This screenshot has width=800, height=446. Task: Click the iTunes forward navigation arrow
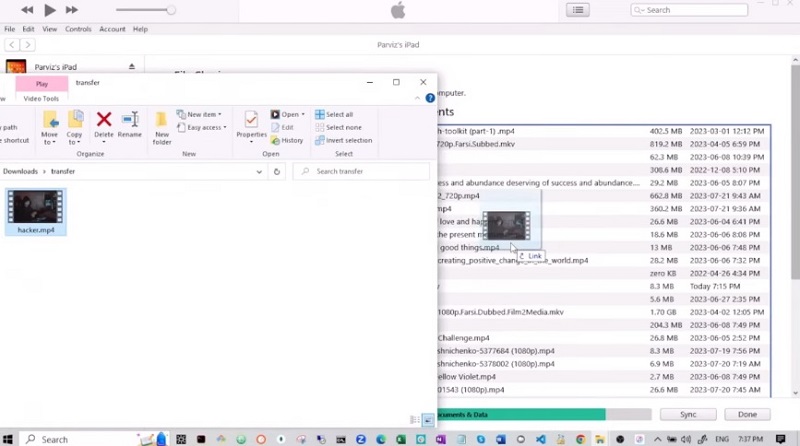(28, 45)
